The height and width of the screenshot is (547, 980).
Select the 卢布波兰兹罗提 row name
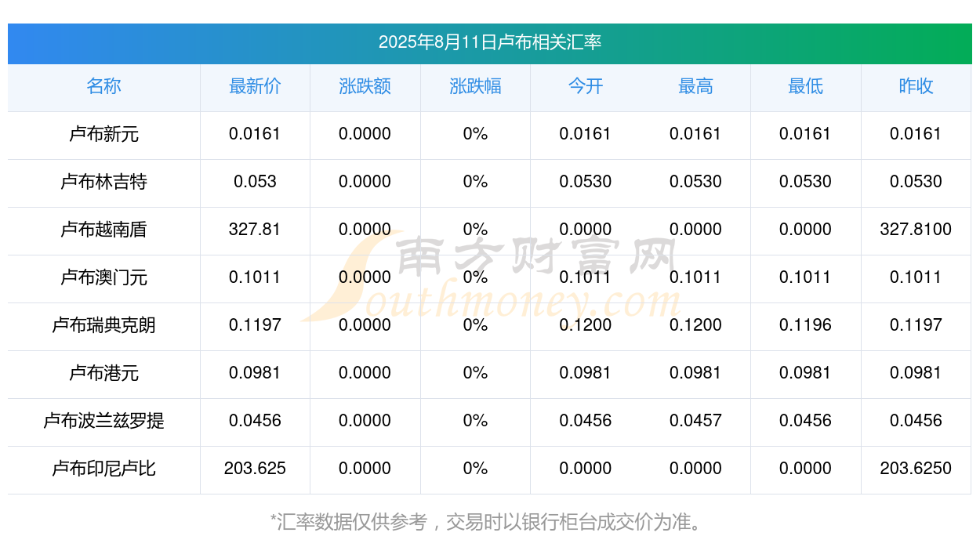pos(103,421)
